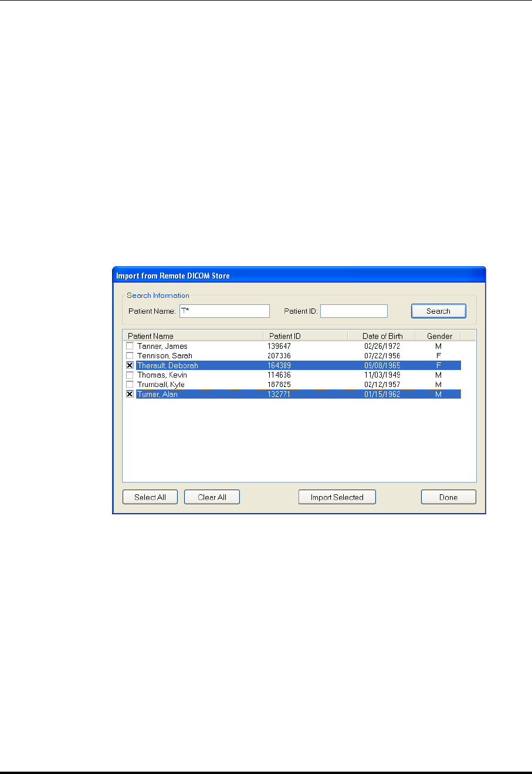The height and width of the screenshot is (774, 532).
Task: Focus the Patient Name input field
Action: [x=225, y=311]
